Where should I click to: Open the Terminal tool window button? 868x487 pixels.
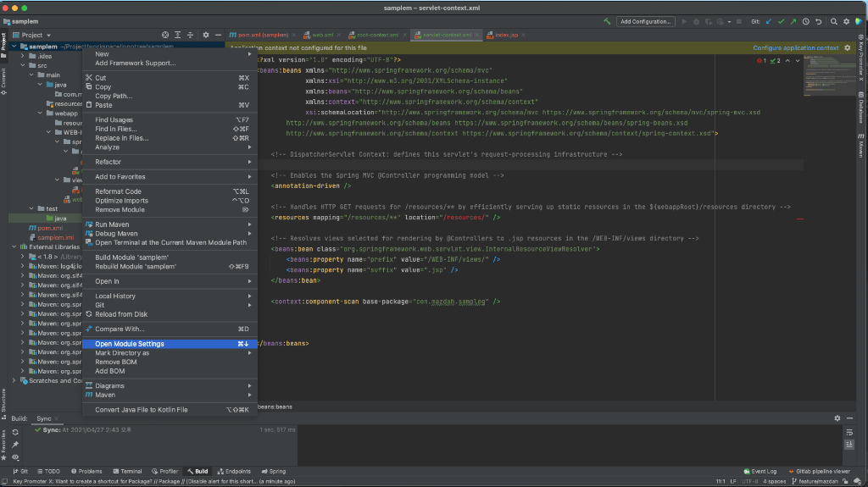[127, 472]
